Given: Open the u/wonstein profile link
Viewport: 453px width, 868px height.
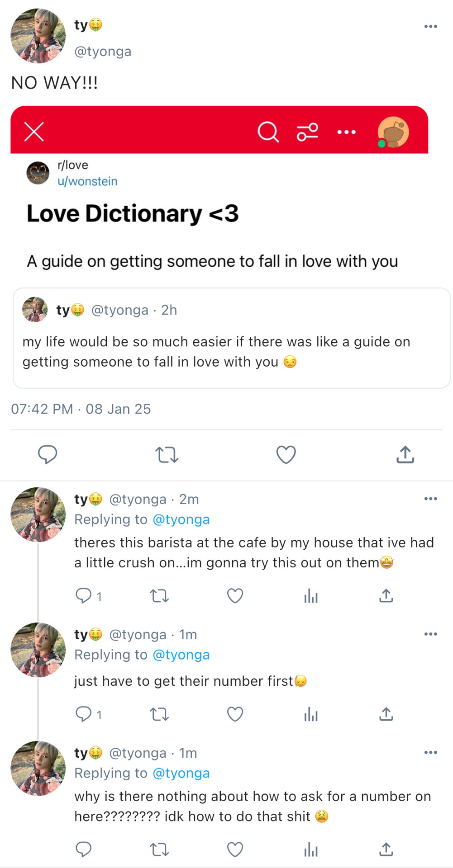Looking at the screenshot, I should tap(87, 181).
